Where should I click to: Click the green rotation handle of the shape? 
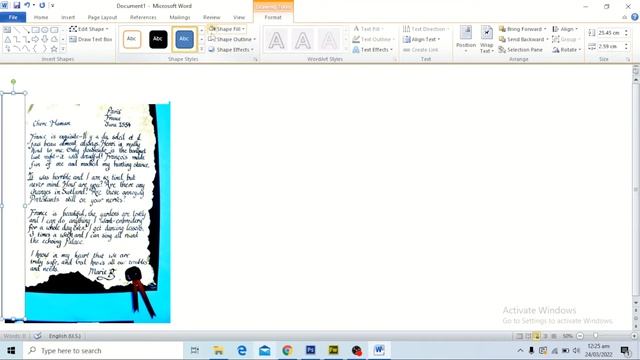click(x=13, y=82)
